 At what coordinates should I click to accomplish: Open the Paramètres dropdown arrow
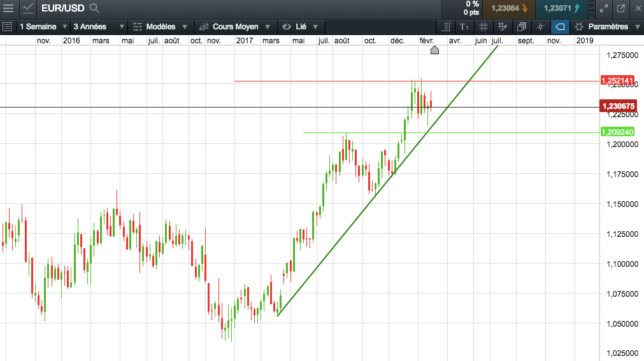[638, 27]
